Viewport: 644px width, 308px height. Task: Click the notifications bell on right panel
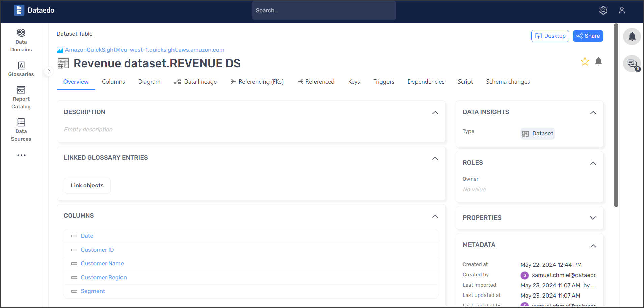coord(632,36)
